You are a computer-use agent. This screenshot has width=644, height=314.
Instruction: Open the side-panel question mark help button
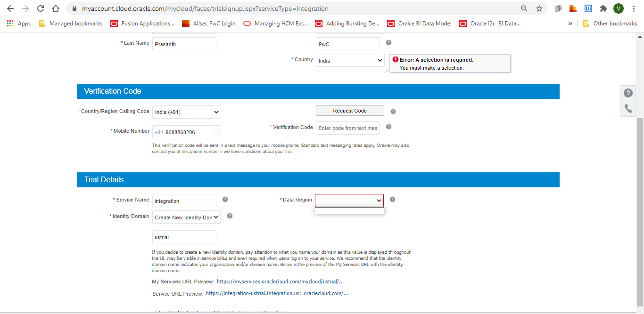[628, 93]
